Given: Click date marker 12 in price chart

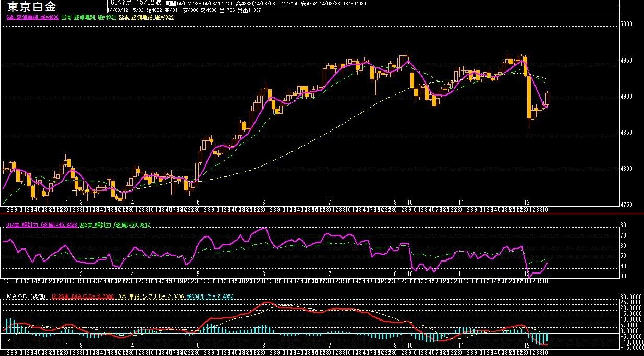Looking at the screenshot, I should pyautogui.click(x=527, y=202).
